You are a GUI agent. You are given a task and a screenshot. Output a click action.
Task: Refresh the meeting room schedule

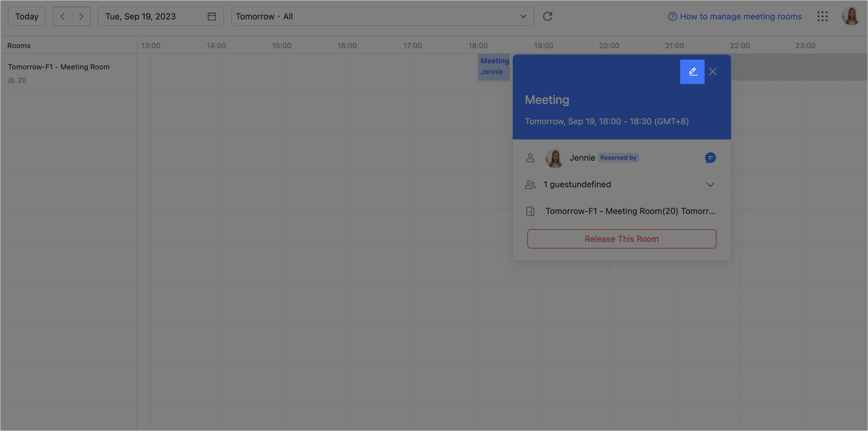coord(548,16)
